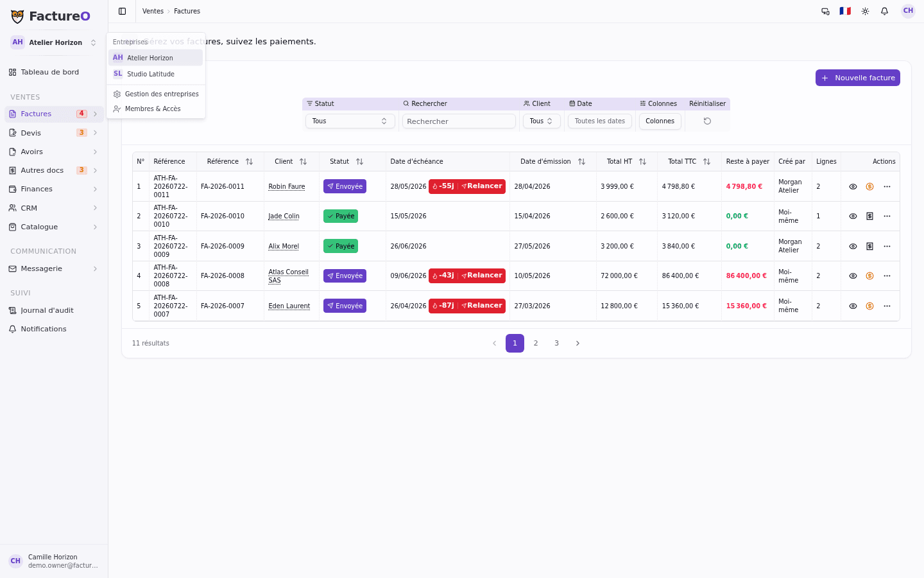Viewport: 924px width, 578px height.
Task: Open the Colonnes selector button
Action: click(x=660, y=121)
